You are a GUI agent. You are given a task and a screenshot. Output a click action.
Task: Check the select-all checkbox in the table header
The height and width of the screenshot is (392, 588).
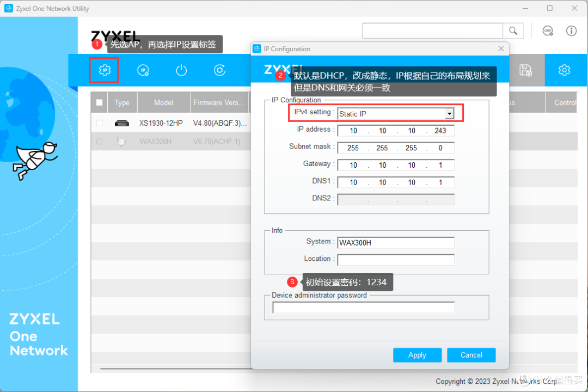click(99, 102)
